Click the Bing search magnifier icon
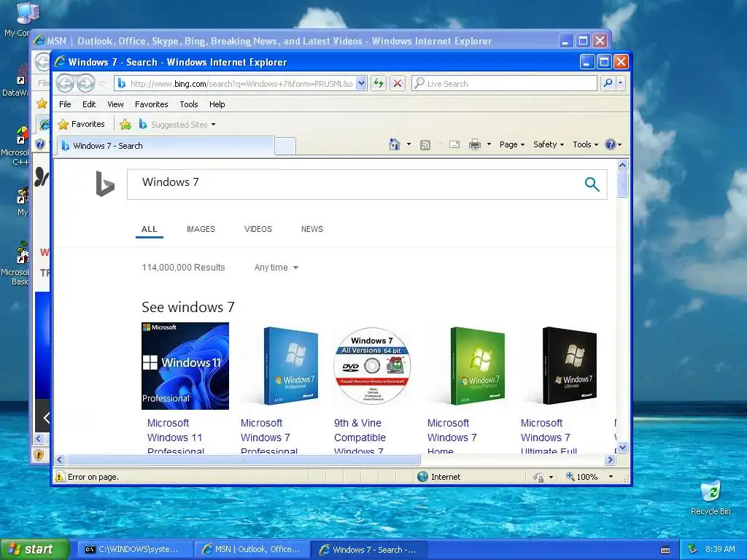This screenshot has width=747, height=560. pos(592,184)
